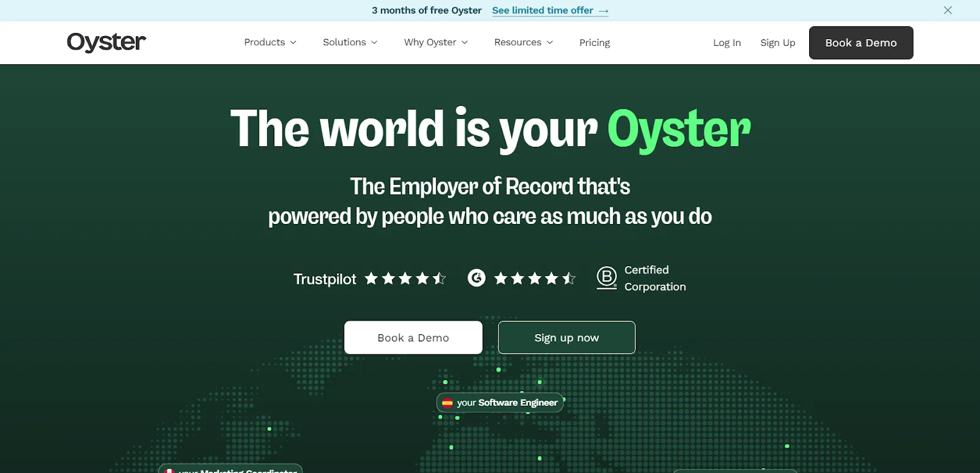Viewport: 980px width, 473px height.
Task: Click the white Book a Demo hero button
Action: point(413,338)
